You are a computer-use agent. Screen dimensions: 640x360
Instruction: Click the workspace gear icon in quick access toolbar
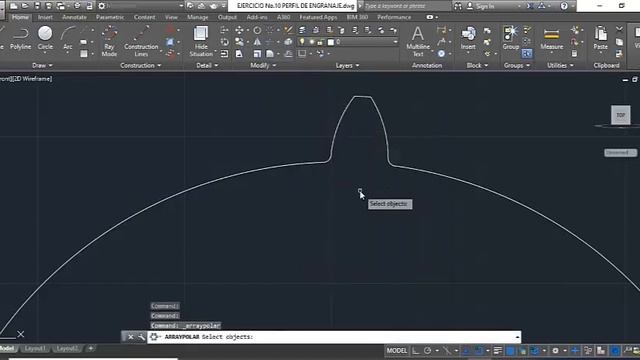pos(102,6)
